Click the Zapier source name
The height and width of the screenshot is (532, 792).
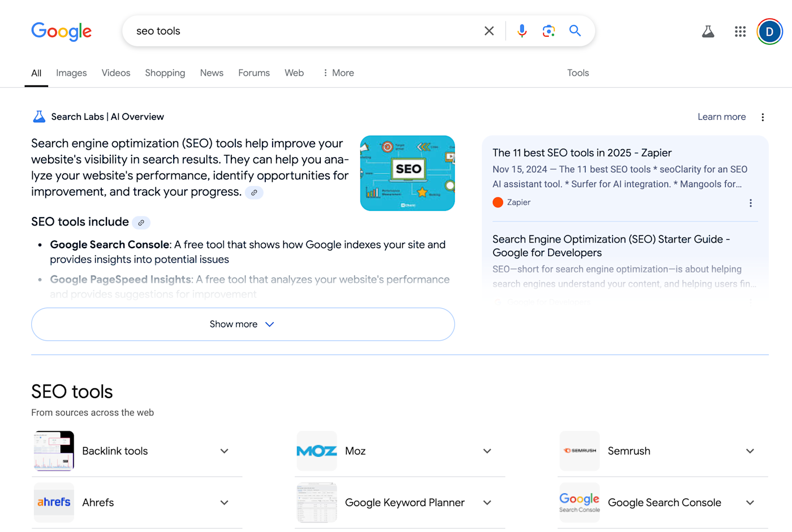pos(519,202)
